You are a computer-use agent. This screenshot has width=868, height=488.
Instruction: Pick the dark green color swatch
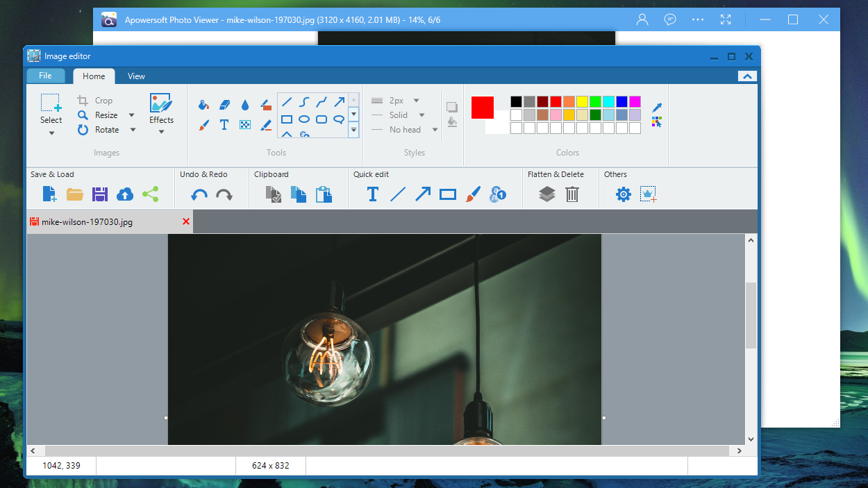coord(595,115)
